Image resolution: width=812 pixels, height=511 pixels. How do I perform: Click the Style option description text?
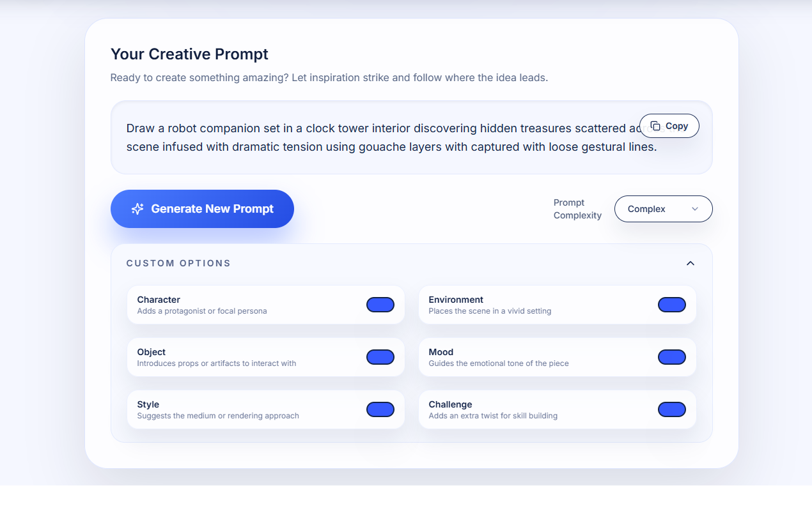pyautogui.click(x=217, y=415)
